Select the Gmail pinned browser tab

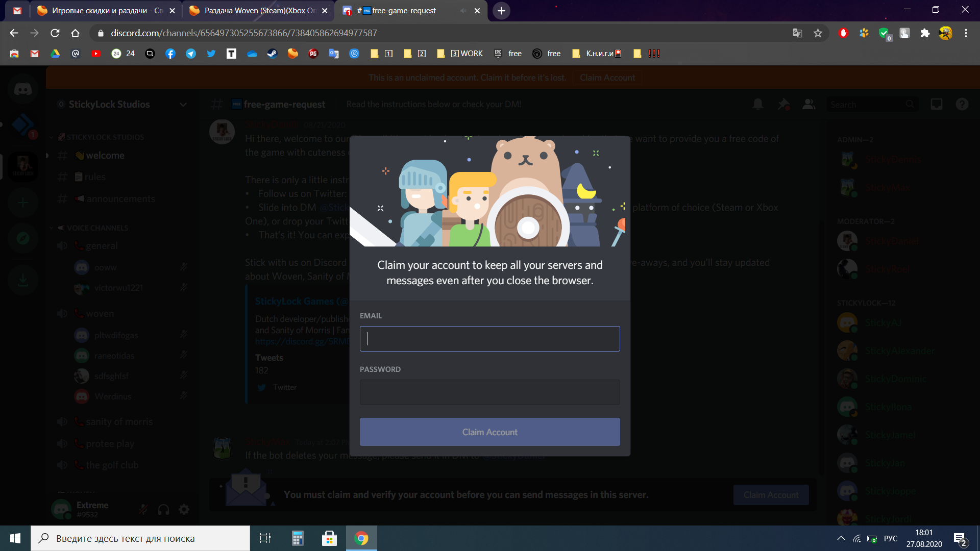click(17, 11)
